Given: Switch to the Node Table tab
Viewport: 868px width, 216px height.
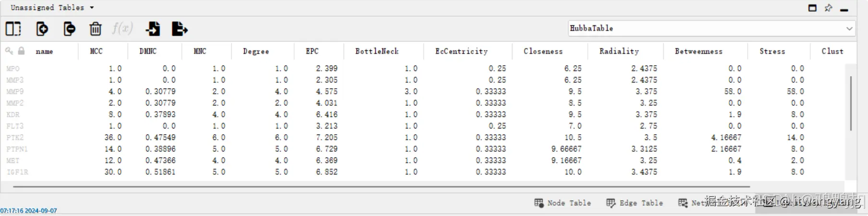Looking at the screenshot, I should pos(562,203).
